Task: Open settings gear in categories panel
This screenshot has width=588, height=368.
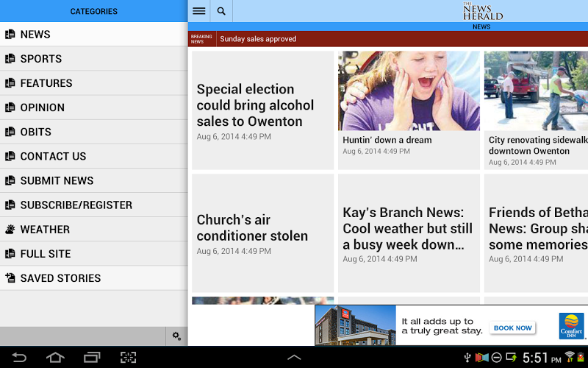Action: (x=176, y=336)
